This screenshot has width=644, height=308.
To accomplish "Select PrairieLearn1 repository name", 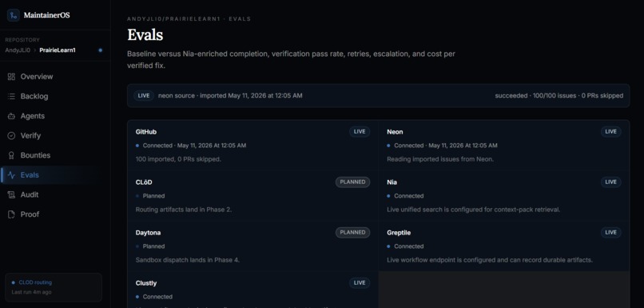I will point(58,50).
